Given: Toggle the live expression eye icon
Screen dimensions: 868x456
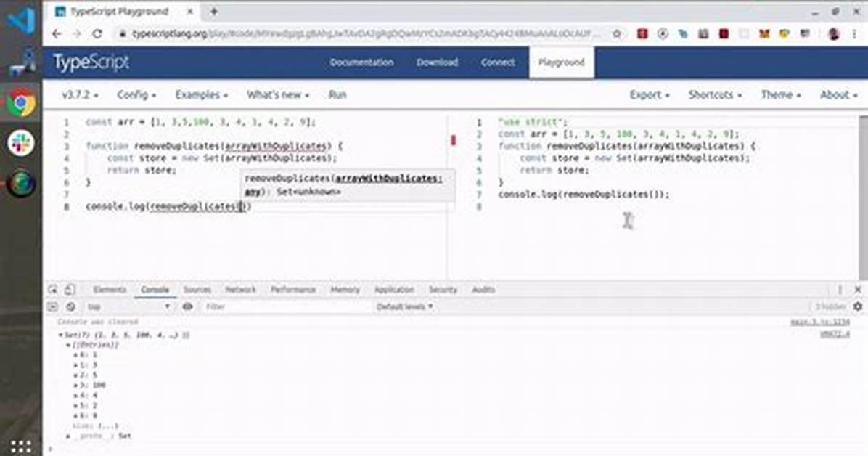Looking at the screenshot, I should pos(188,306).
